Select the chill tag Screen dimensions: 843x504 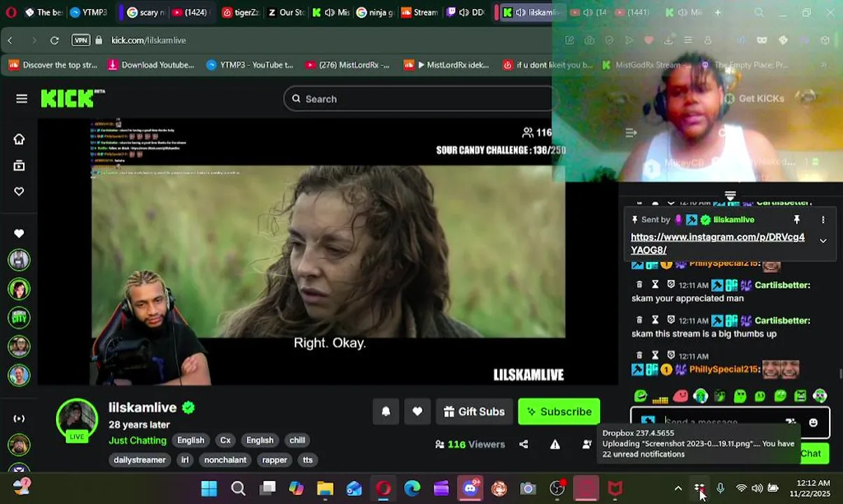(x=298, y=440)
